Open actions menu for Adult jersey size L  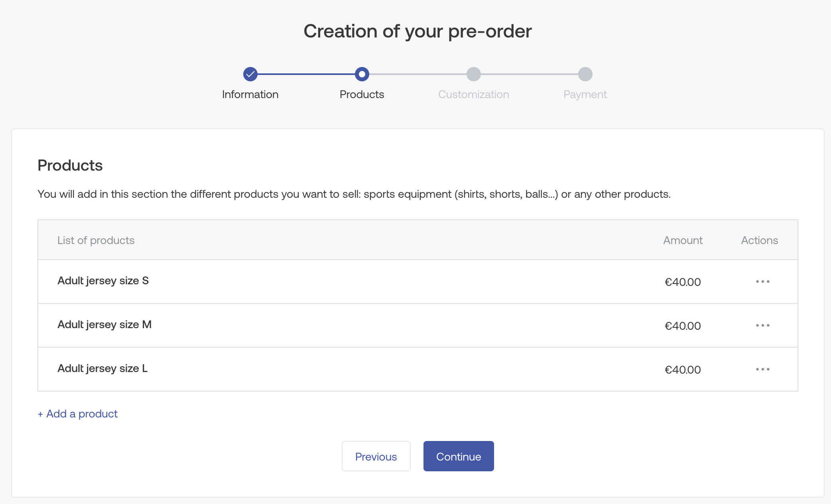point(762,369)
